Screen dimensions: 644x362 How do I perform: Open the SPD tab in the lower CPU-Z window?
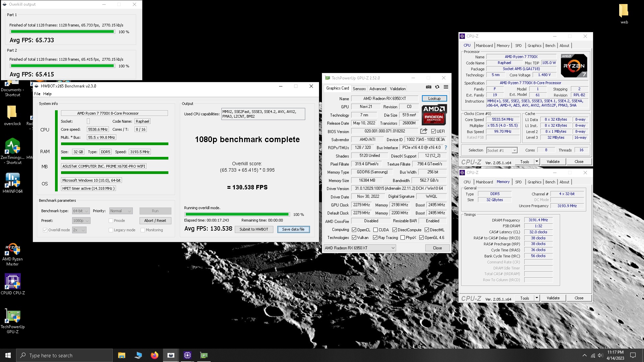(x=518, y=182)
